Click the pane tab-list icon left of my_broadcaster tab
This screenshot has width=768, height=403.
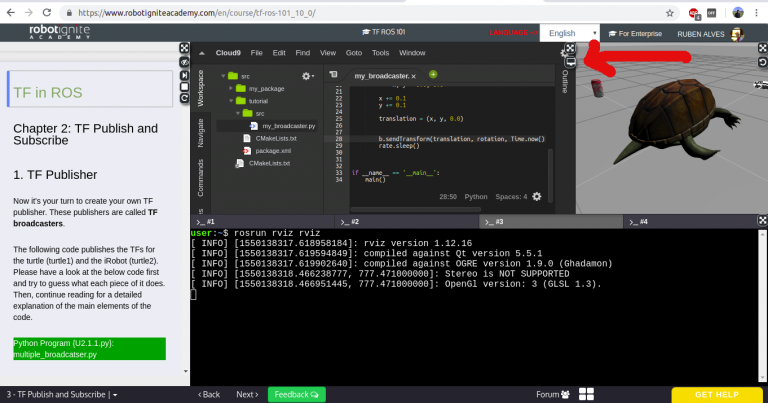(x=334, y=74)
